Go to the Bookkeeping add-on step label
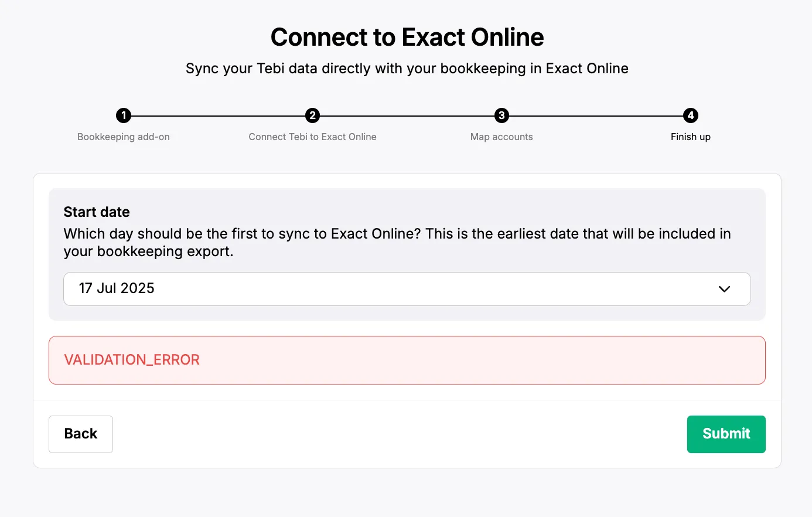 (x=124, y=137)
